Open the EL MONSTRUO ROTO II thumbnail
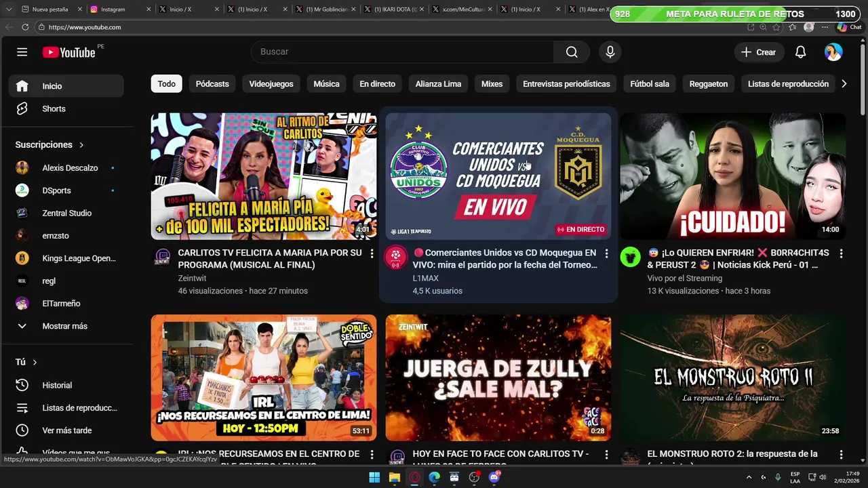The width and height of the screenshot is (868, 488). click(x=732, y=378)
